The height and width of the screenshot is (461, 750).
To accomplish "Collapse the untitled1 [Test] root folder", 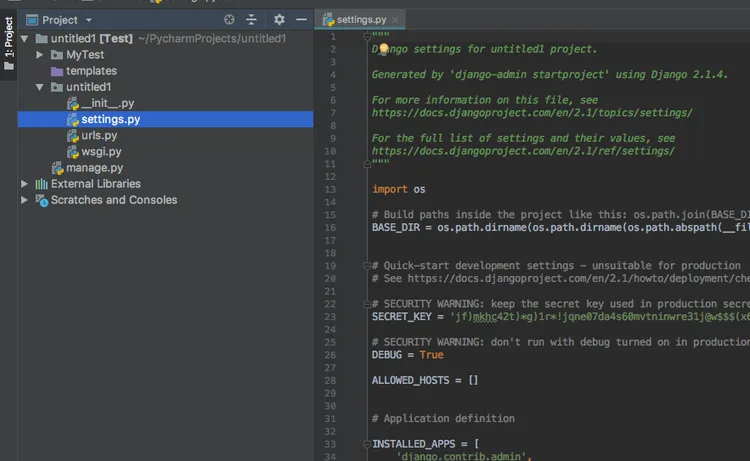I will click(x=24, y=38).
